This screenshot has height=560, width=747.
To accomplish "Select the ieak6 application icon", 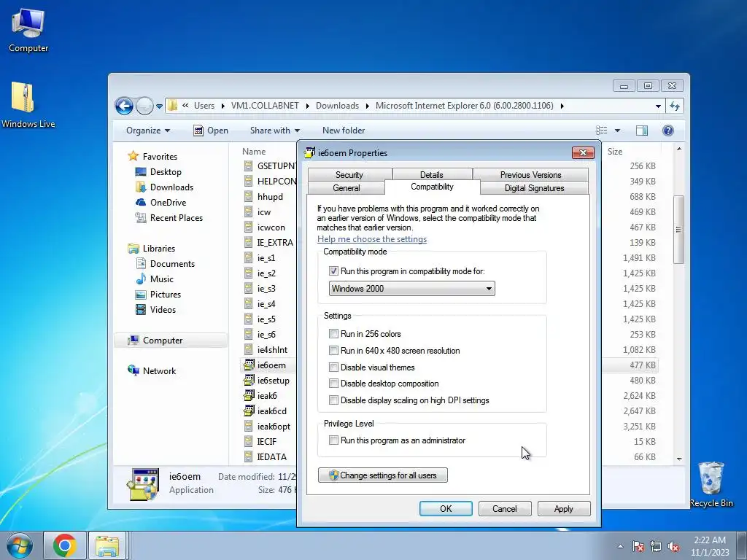I will [x=249, y=396].
